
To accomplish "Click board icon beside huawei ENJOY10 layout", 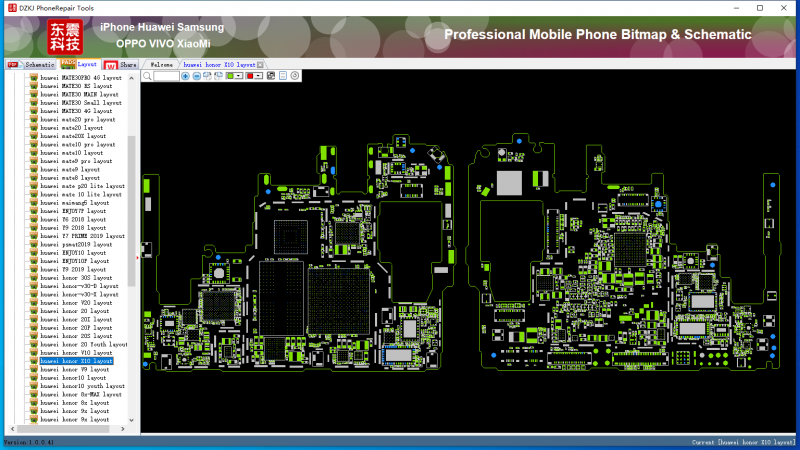I will point(34,253).
